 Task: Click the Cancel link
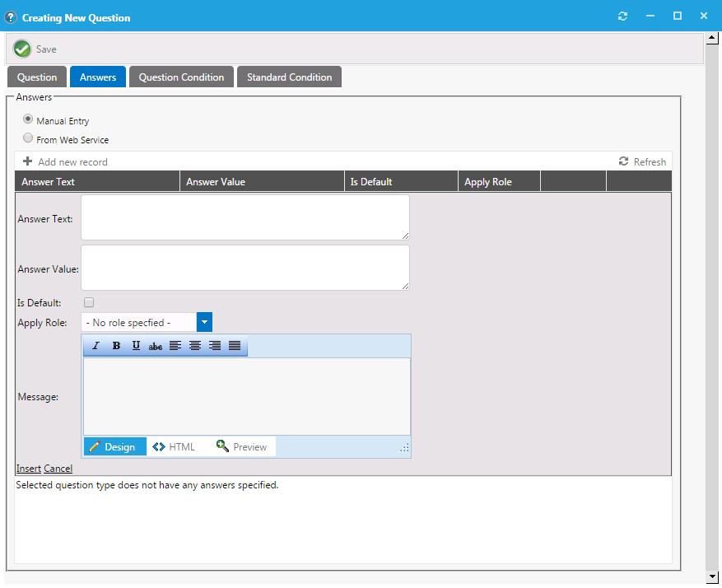point(58,469)
